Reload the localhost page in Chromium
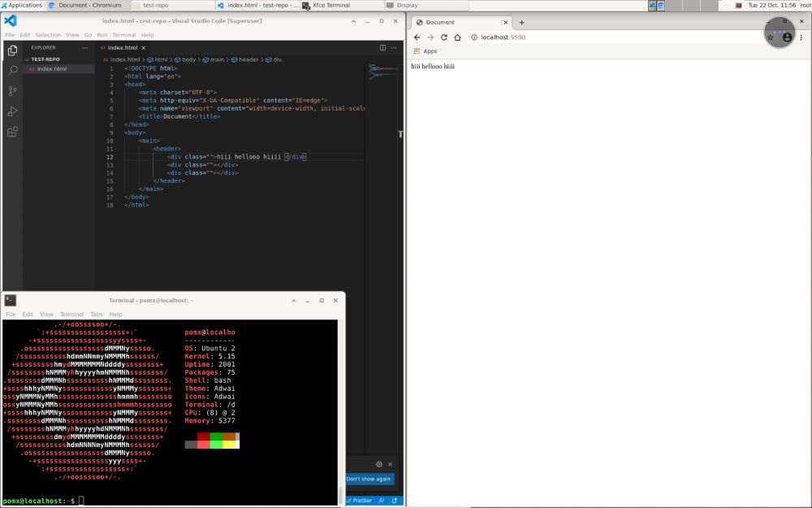Screen dimensions: 812x508 pos(444,37)
